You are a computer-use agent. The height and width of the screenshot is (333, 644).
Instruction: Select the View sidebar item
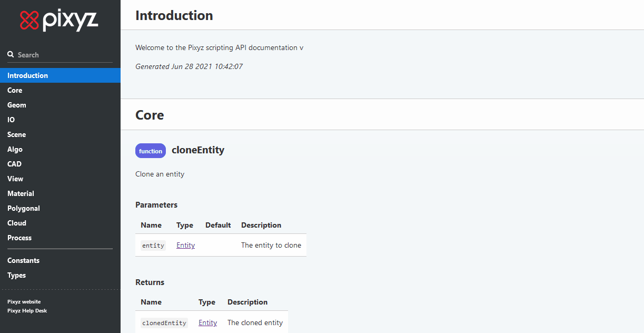point(15,179)
